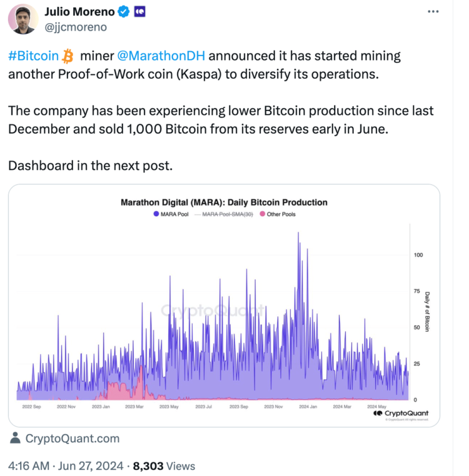Screen dimensions: 469x476
Task: Click the purple MARA Pool color dot
Action: [x=156, y=214]
